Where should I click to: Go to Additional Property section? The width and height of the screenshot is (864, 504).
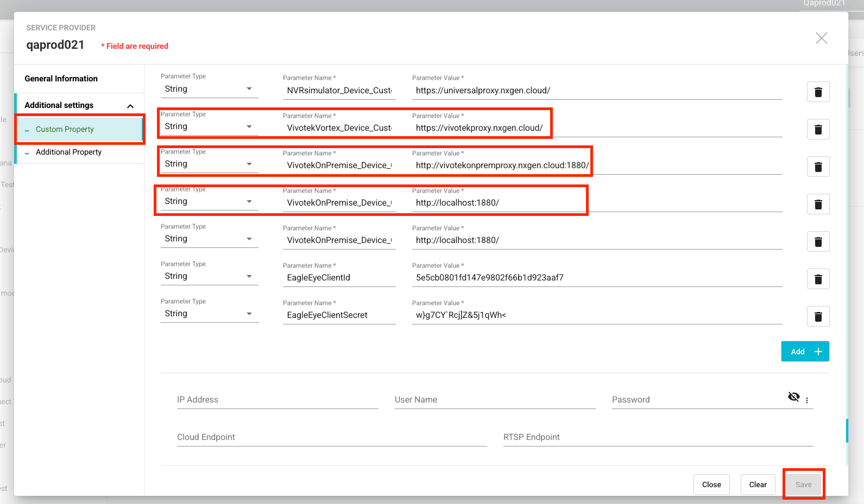[x=68, y=152]
